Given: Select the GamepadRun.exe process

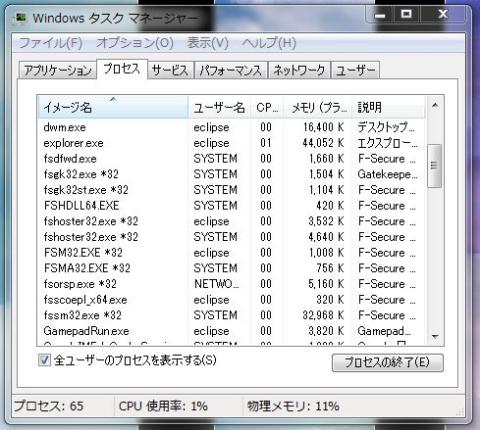Looking at the screenshot, I should click(x=231, y=331).
